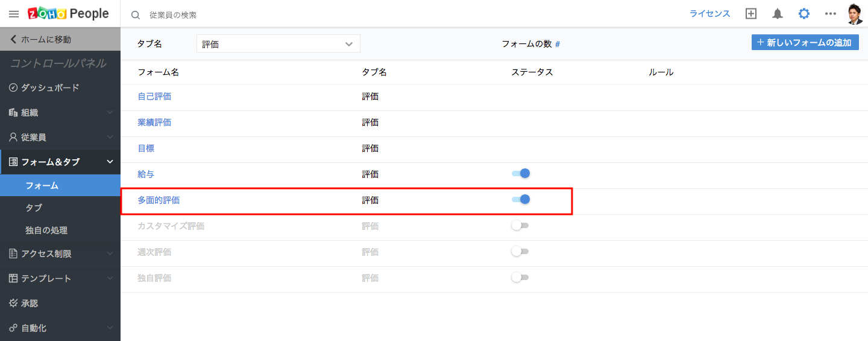Click the 自動化 automation icon
This screenshot has height=341, width=868.
14,328
